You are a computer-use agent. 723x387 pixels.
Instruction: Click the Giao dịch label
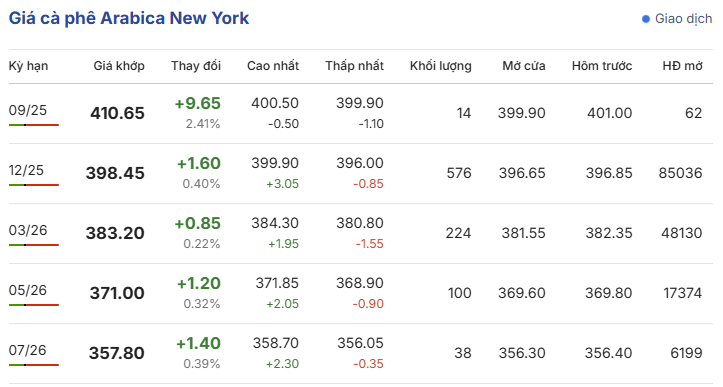[683, 19]
